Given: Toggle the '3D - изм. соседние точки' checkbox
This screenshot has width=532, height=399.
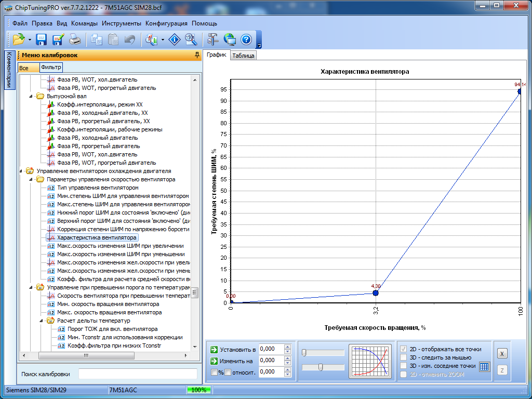Looking at the screenshot, I should [x=404, y=366].
